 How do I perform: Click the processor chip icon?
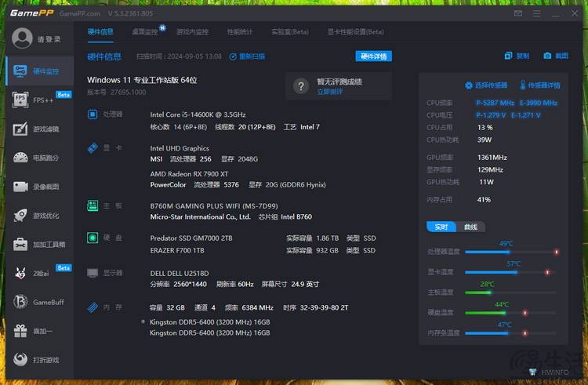tap(93, 114)
